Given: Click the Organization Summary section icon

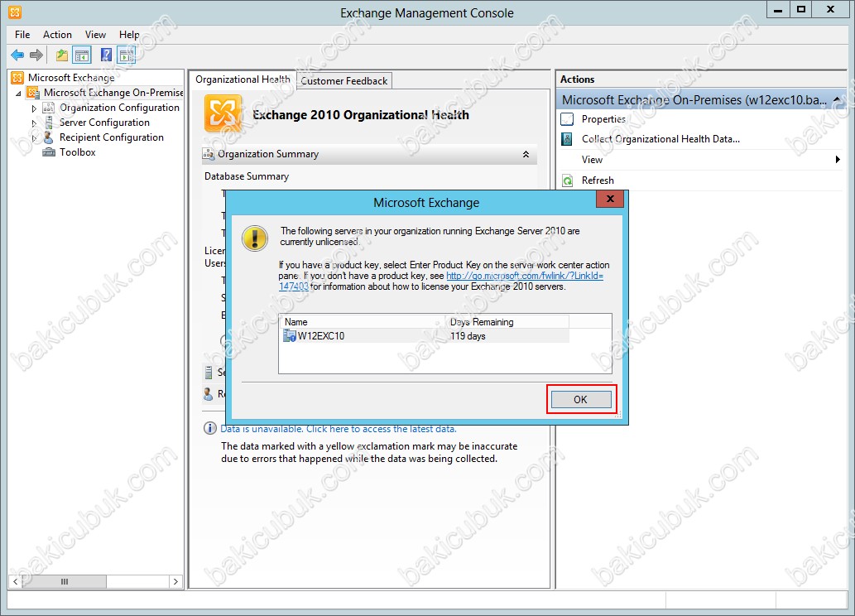Looking at the screenshot, I should pyautogui.click(x=209, y=154).
